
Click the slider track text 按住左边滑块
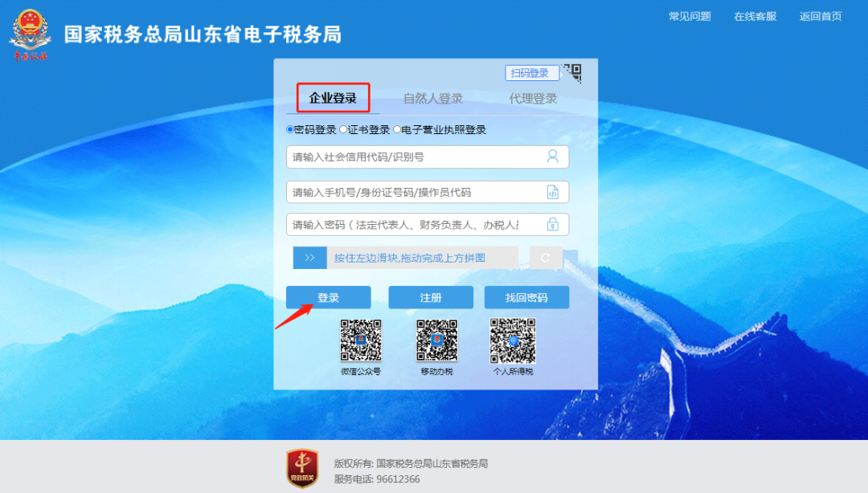410,258
